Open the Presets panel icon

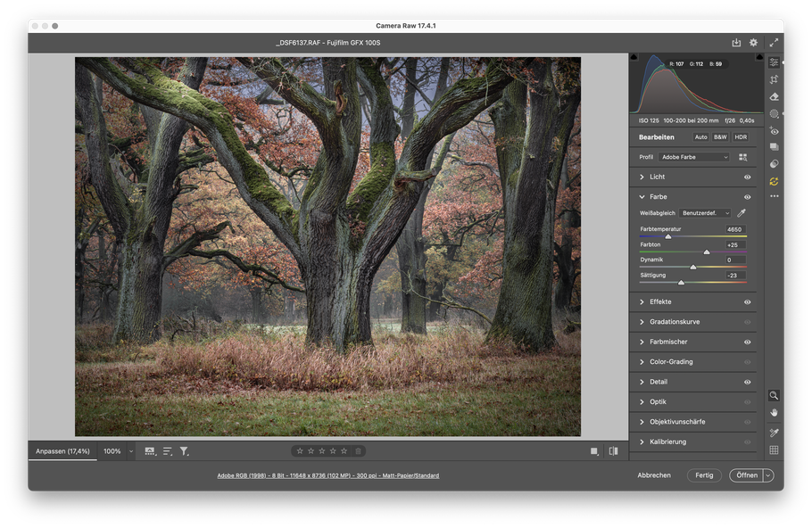click(x=774, y=164)
